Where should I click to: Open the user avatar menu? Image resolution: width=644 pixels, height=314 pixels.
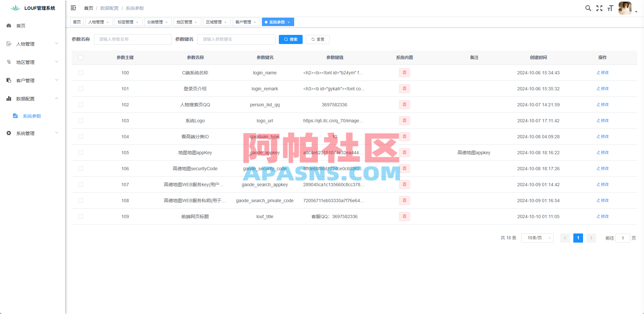[625, 8]
